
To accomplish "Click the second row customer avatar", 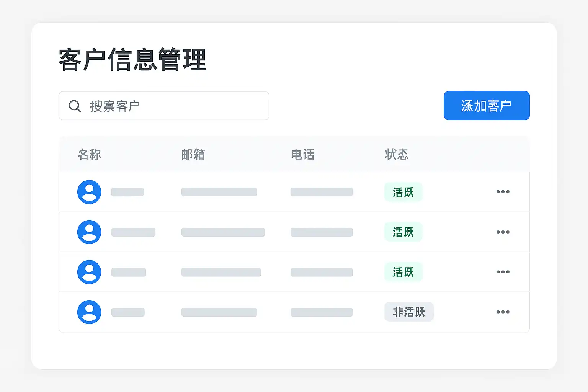I will (89, 232).
